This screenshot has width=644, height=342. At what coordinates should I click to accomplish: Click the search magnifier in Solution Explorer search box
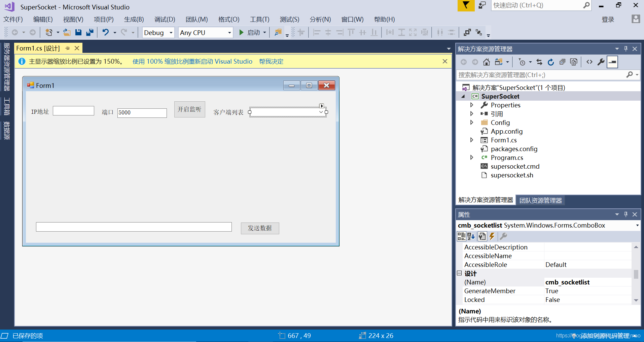(630, 75)
